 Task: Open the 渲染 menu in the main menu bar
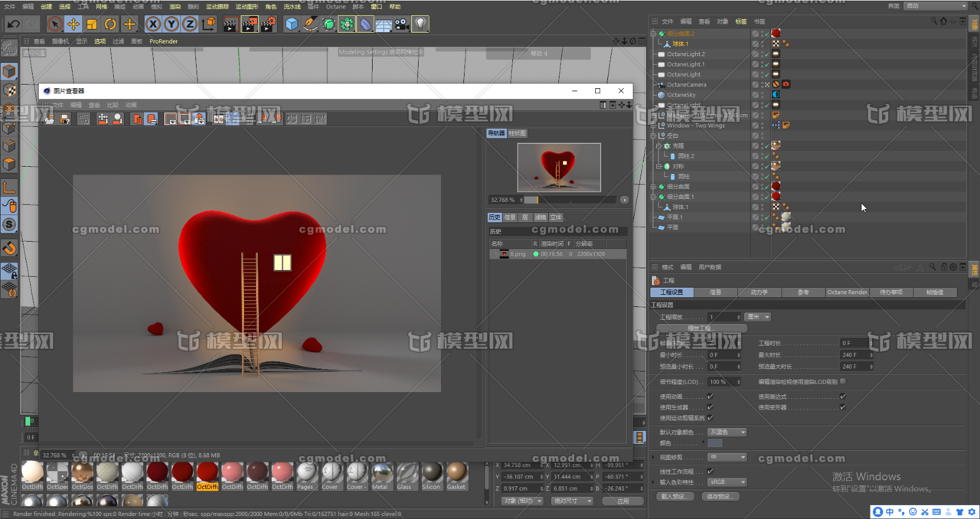(x=175, y=6)
